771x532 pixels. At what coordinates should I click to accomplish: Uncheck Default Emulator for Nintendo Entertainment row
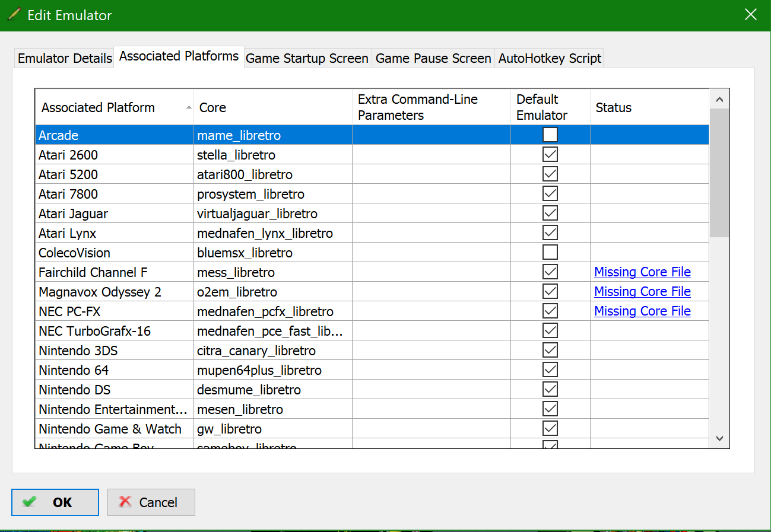tap(550, 409)
